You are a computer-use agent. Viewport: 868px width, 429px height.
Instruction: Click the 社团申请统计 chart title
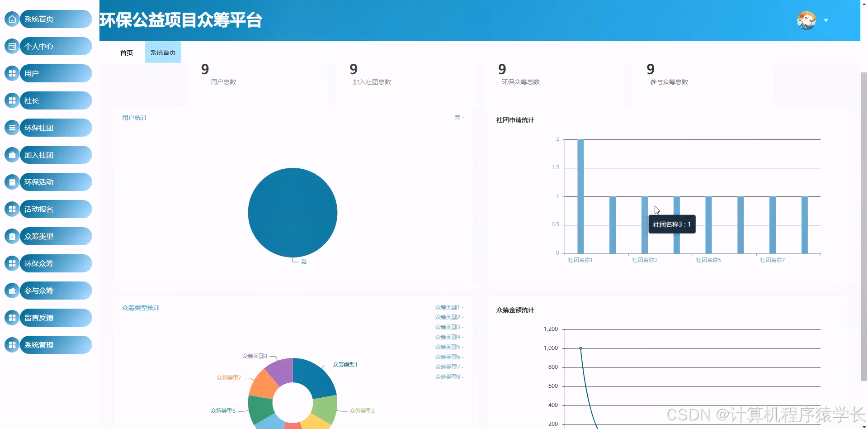coord(515,120)
